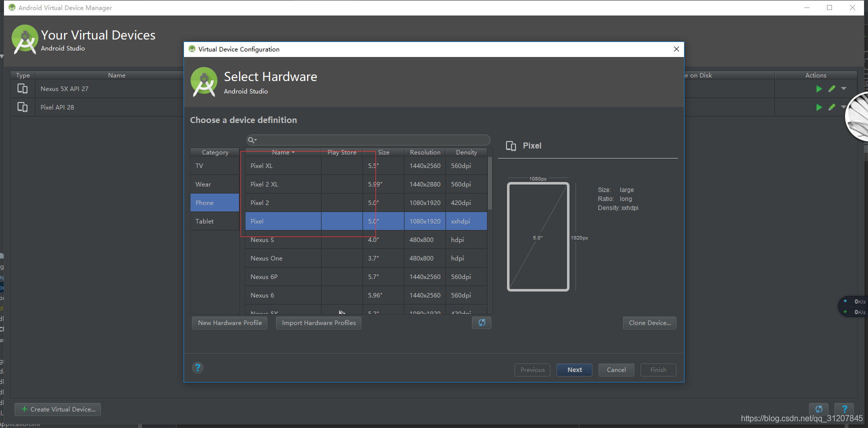Click the device list vertical scrollbar
This screenshot has width=868, height=428.
[x=490, y=183]
